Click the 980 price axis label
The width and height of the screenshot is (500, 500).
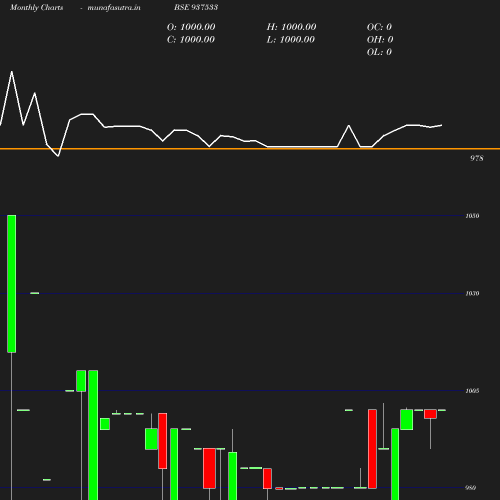coord(471,488)
